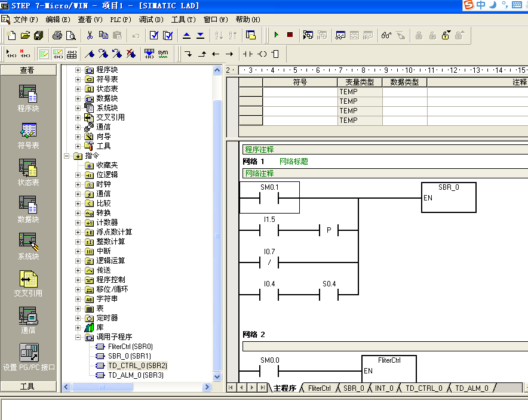Collapse the 指令 tree node
Viewport: 528px width, 420px height.
(x=67, y=156)
